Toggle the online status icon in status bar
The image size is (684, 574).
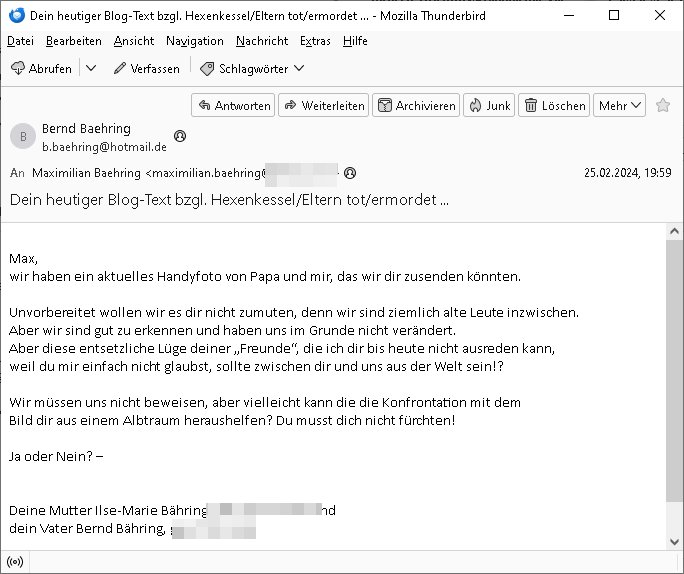16,561
